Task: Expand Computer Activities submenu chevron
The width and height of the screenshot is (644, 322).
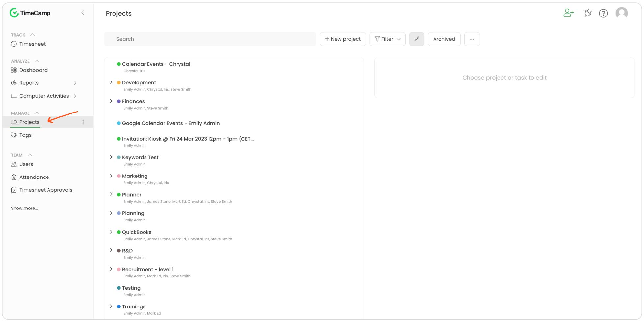Action: tap(75, 96)
